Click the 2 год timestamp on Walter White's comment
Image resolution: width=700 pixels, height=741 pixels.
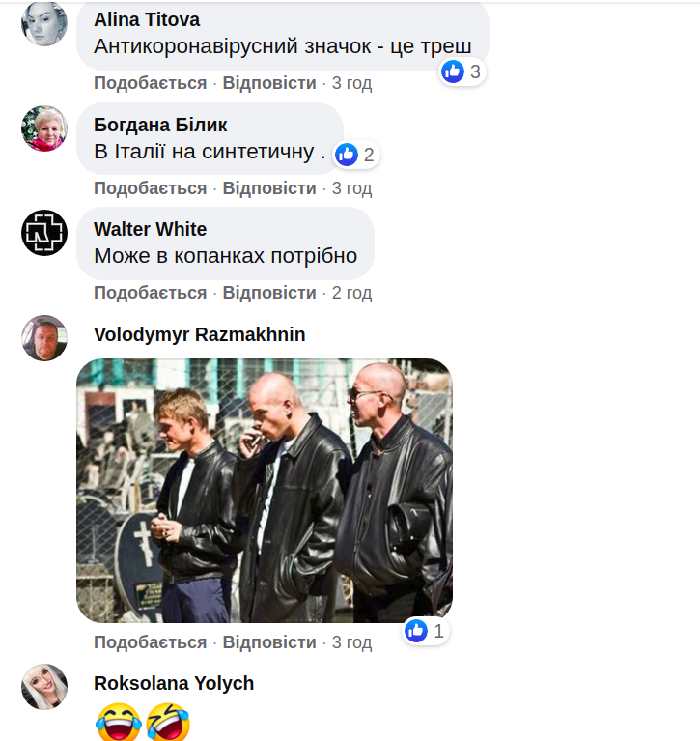(351, 293)
